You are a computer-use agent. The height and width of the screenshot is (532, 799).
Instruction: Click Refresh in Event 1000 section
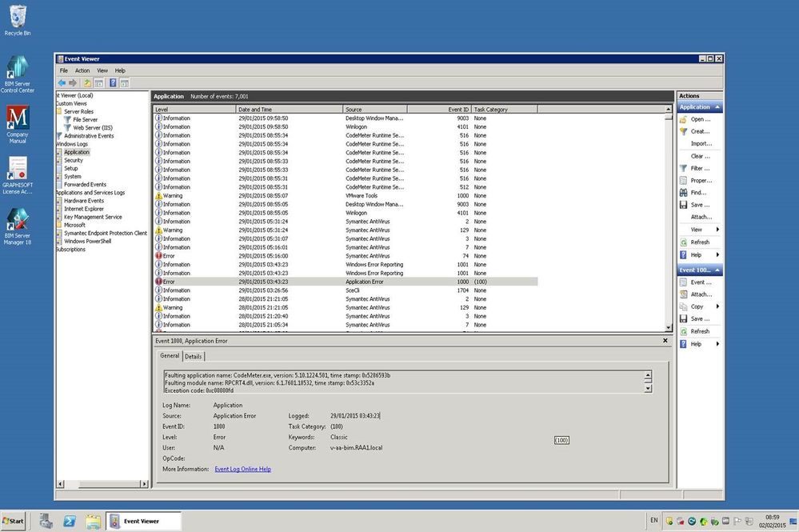(700, 331)
